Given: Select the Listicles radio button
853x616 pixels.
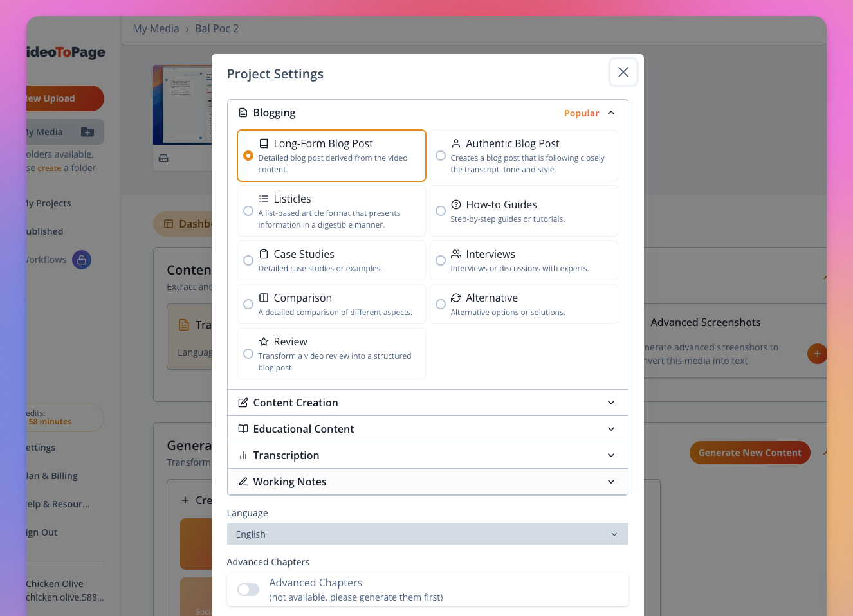Looking at the screenshot, I should point(248,211).
